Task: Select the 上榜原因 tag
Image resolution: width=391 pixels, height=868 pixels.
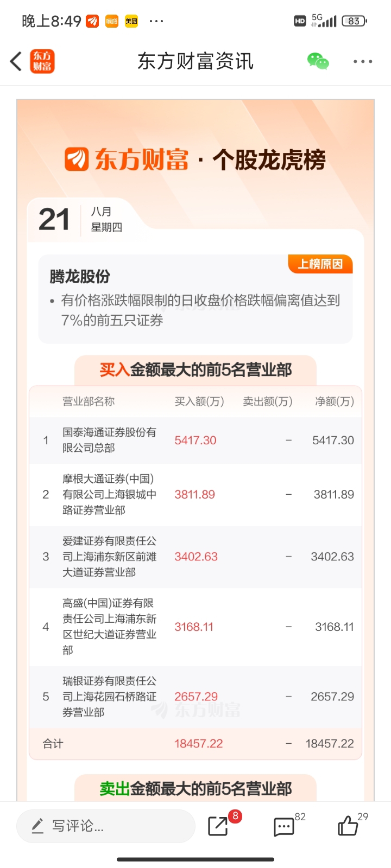Action: pos(320,264)
